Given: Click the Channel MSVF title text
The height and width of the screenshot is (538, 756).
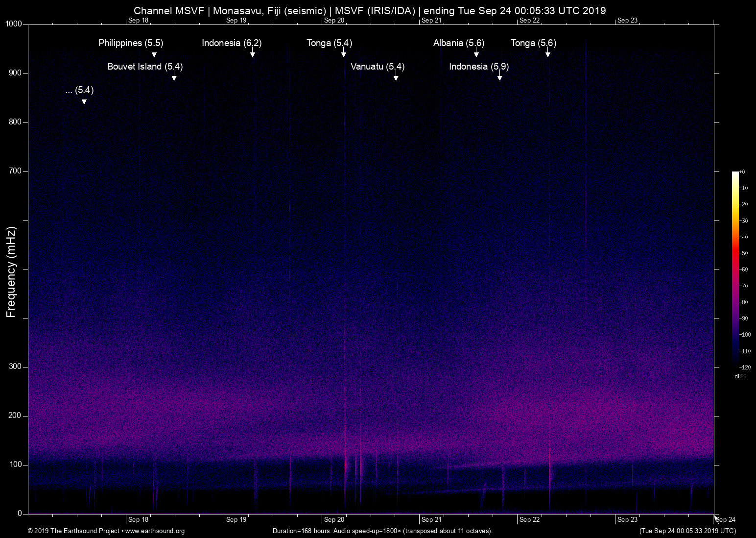Looking at the screenshot, I should 168,11.
